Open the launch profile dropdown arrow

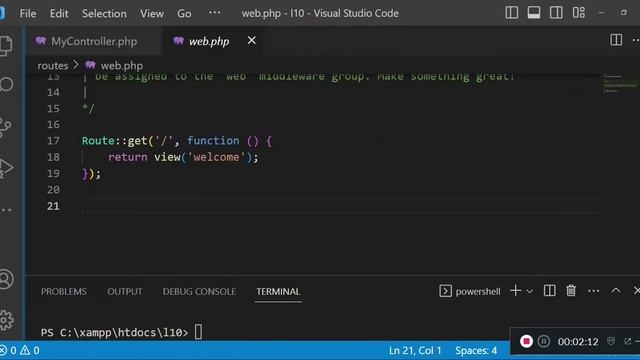[x=529, y=291]
